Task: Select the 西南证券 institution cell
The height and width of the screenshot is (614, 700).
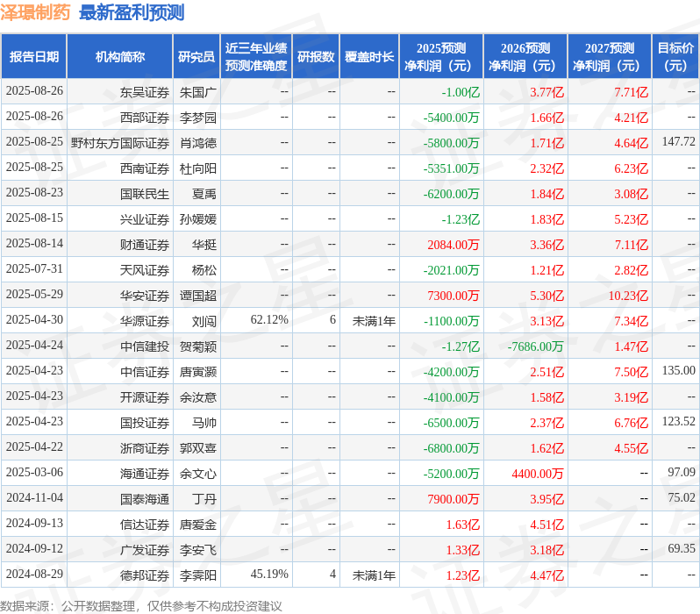Action: point(119,168)
